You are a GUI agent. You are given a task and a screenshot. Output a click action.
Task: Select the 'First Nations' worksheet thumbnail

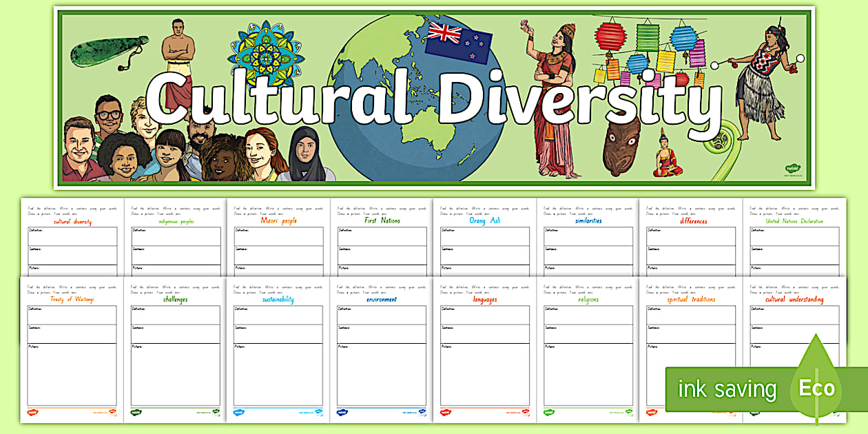pyautogui.click(x=382, y=238)
